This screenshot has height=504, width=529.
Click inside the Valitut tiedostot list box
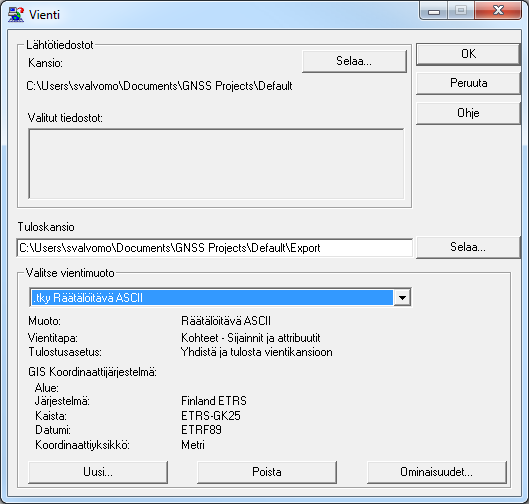coord(216,164)
